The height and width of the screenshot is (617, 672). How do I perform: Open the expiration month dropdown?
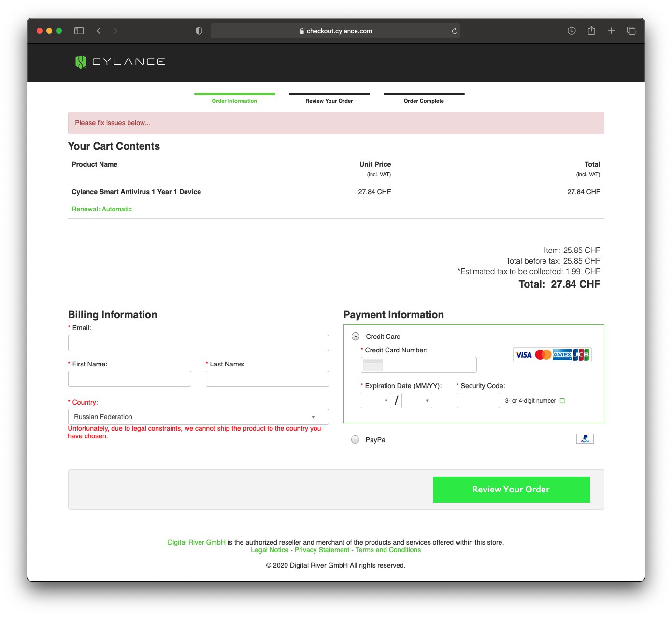pos(376,400)
